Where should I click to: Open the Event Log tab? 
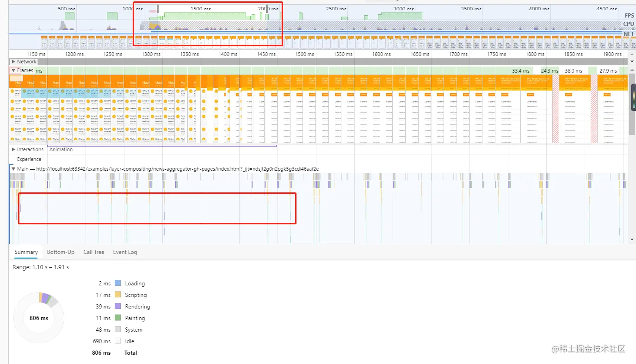125,252
